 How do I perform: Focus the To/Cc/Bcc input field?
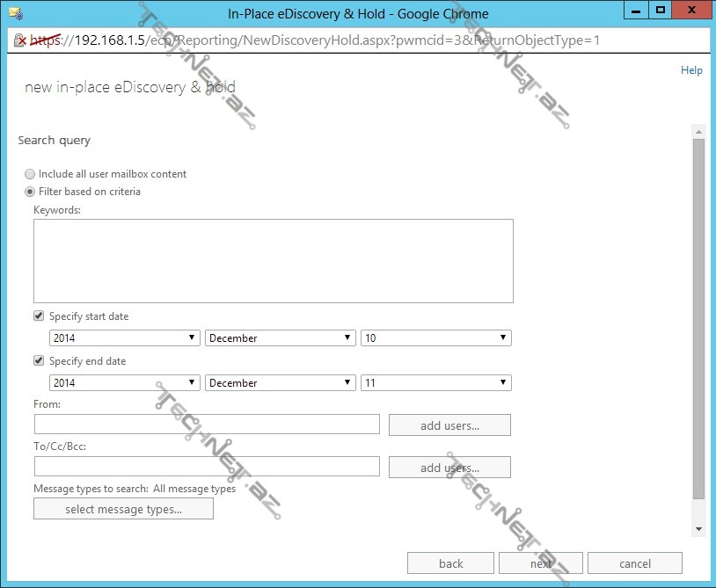pos(207,467)
